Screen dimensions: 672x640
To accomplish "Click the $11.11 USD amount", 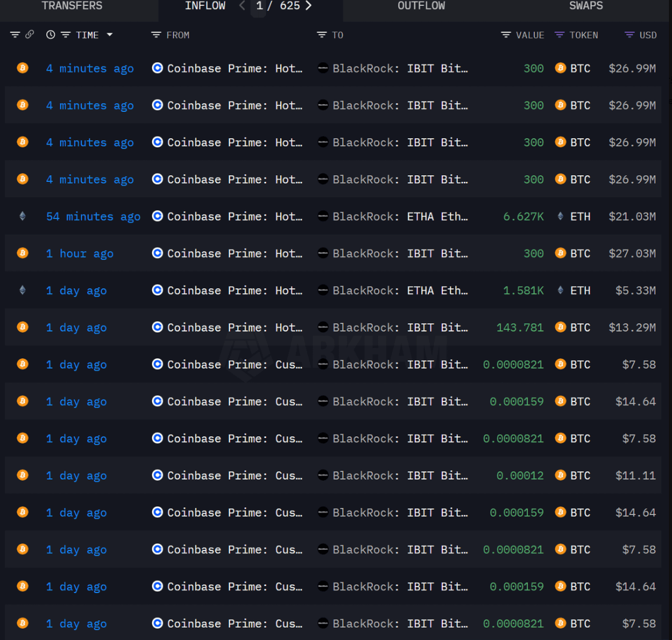I will (x=635, y=476).
